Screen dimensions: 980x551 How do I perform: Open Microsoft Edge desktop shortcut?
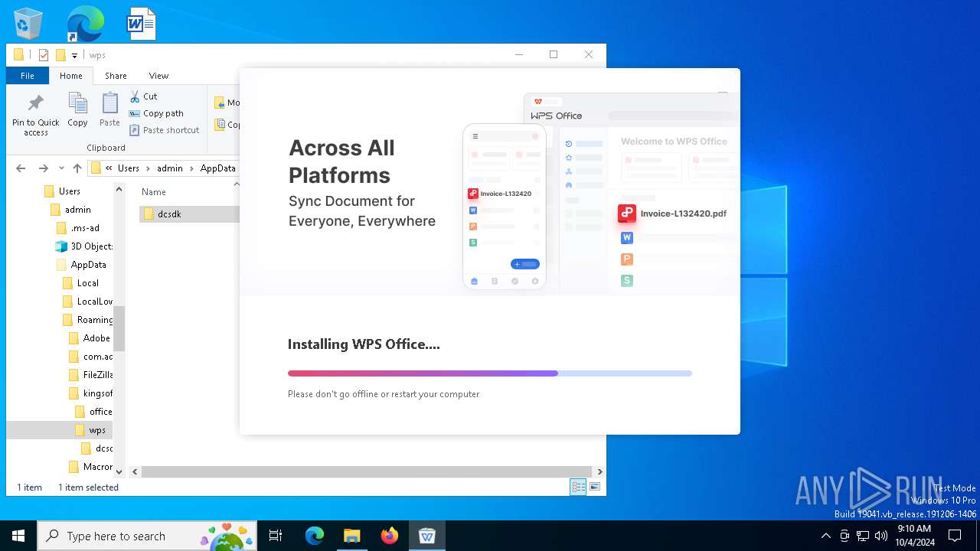[x=85, y=23]
